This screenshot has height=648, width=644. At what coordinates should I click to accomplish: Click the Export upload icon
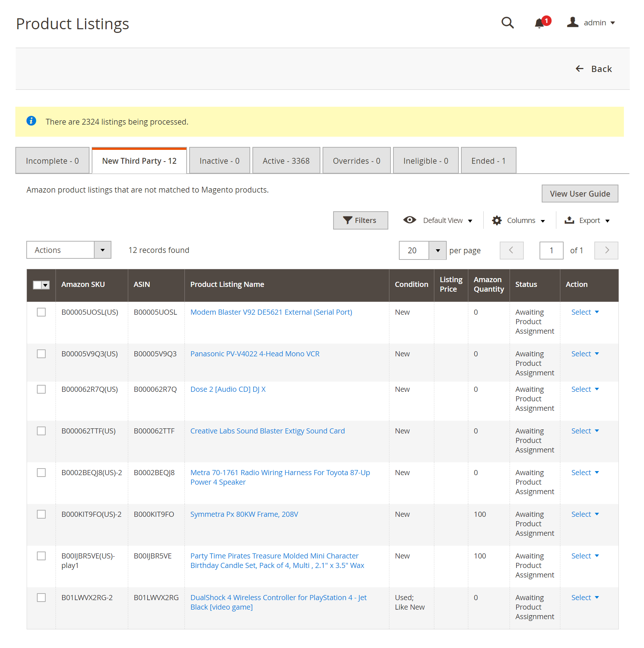click(569, 220)
